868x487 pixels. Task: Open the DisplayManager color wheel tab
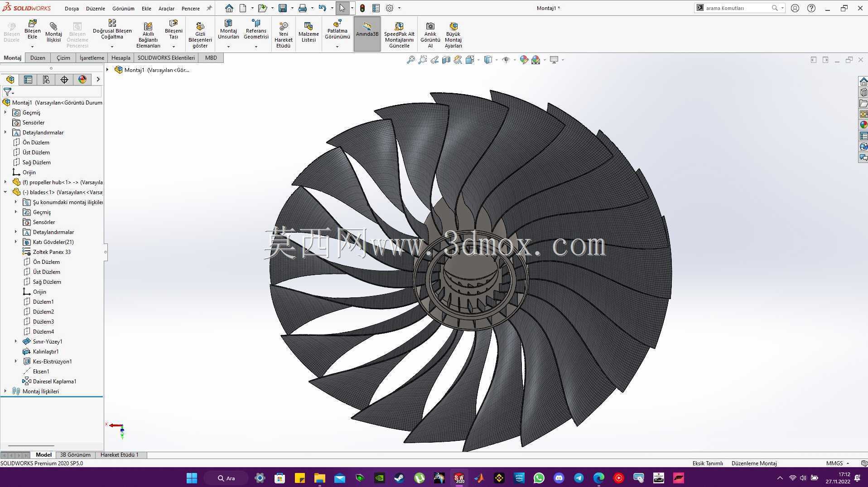pyautogui.click(x=82, y=80)
